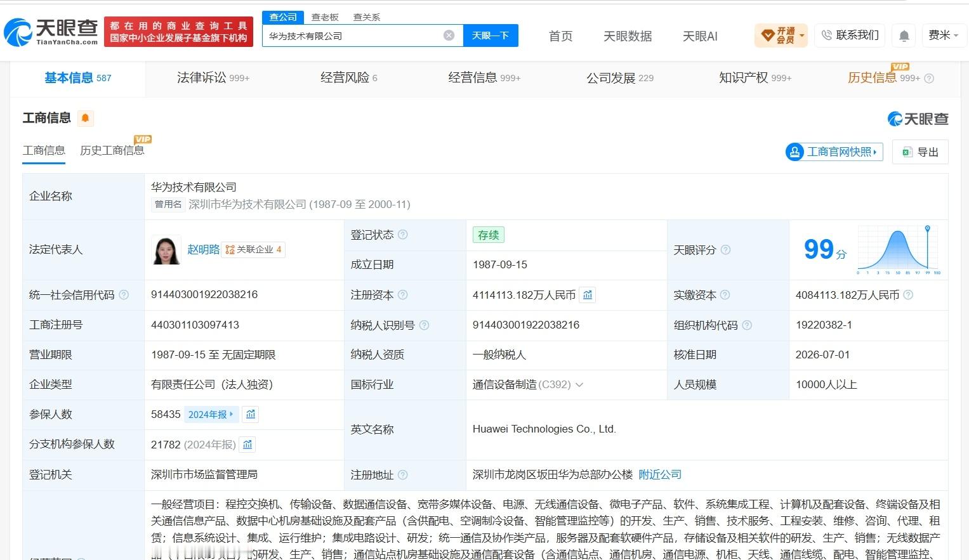The width and height of the screenshot is (969, 560).
Task: Click the 深圳市市场监督管理局 registration authority
Action: coord(204,475)
